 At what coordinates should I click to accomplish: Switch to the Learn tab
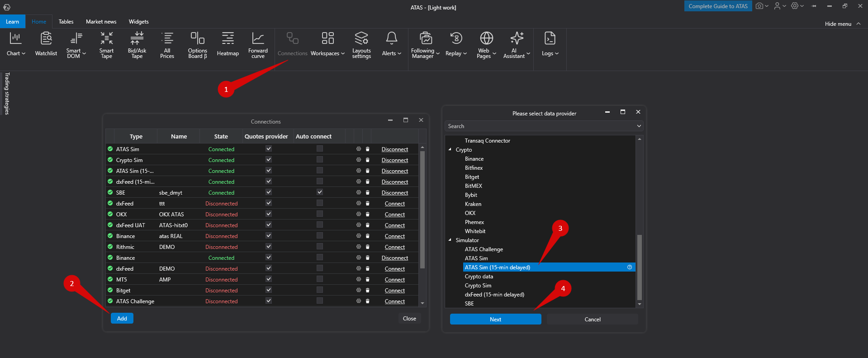(13, 22)
